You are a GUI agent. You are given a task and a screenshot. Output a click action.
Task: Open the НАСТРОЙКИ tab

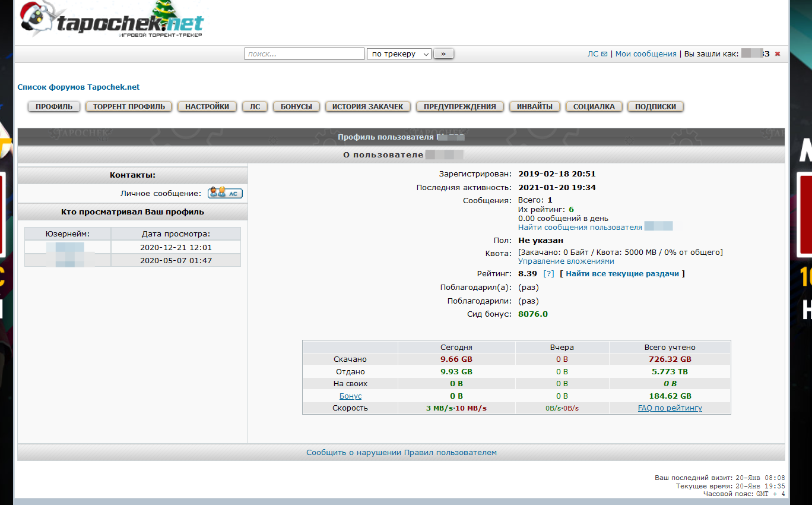tap(207, 107)
